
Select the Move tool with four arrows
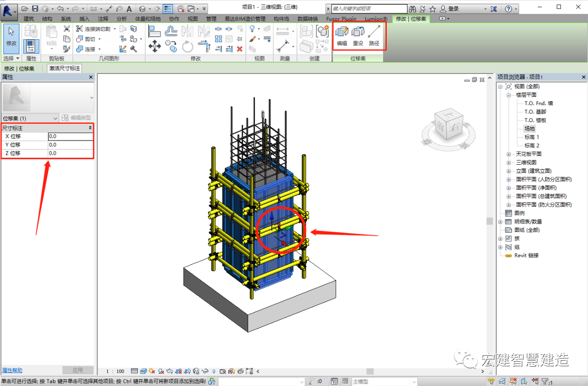click(155, 46)
